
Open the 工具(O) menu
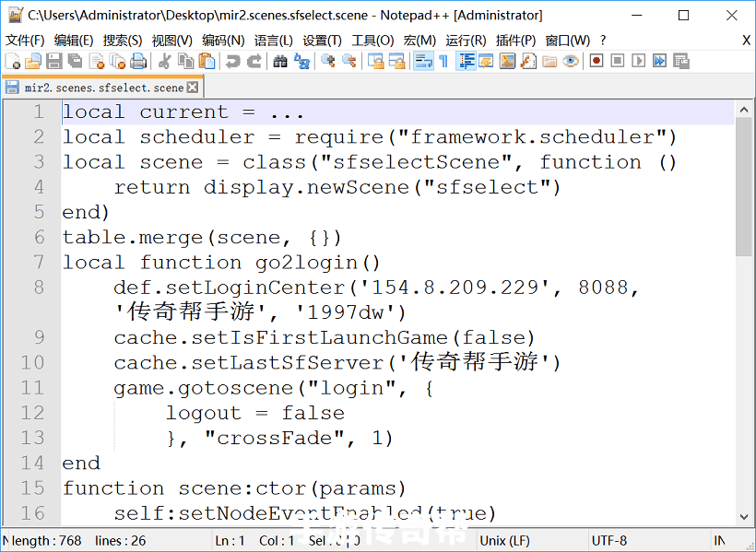[x=372, y=41]
